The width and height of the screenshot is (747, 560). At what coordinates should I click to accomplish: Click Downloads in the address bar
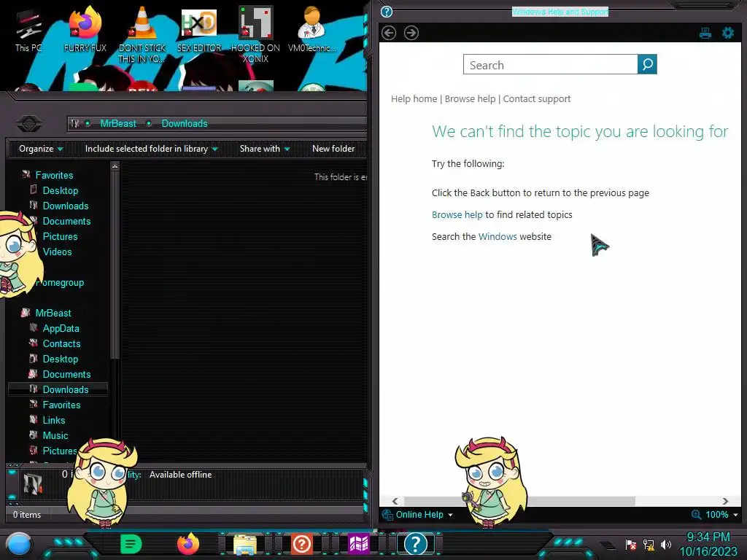tap(185, 123)
